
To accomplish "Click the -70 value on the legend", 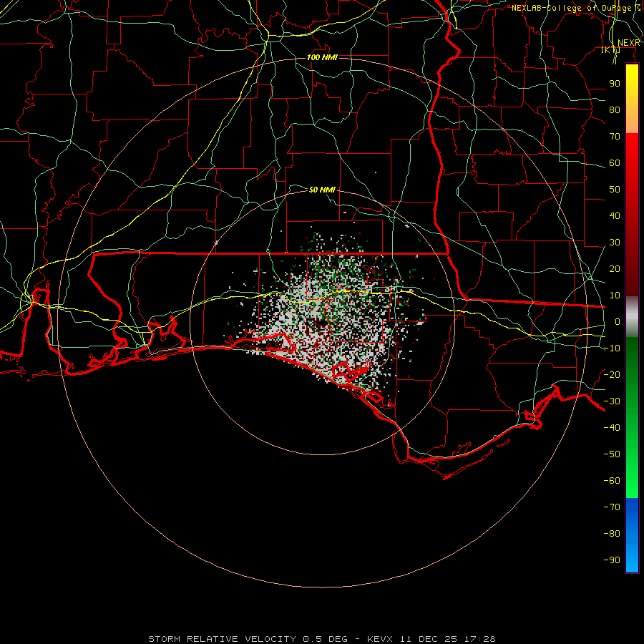I will point(612,507).
